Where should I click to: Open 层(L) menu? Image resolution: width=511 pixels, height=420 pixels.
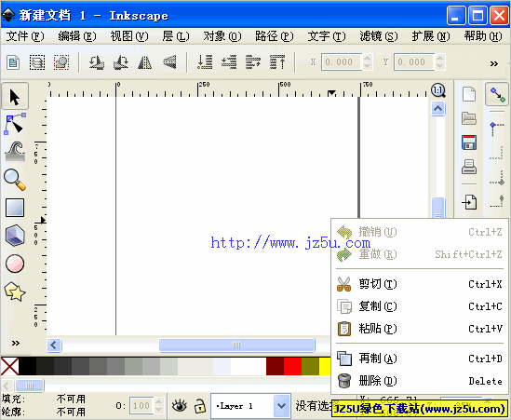176,36
